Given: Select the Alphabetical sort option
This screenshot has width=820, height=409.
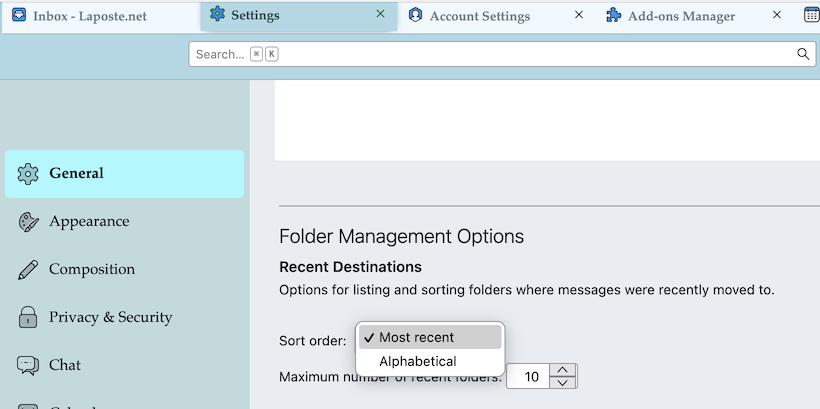Looking at the screenshot, I should click(417, 361).
